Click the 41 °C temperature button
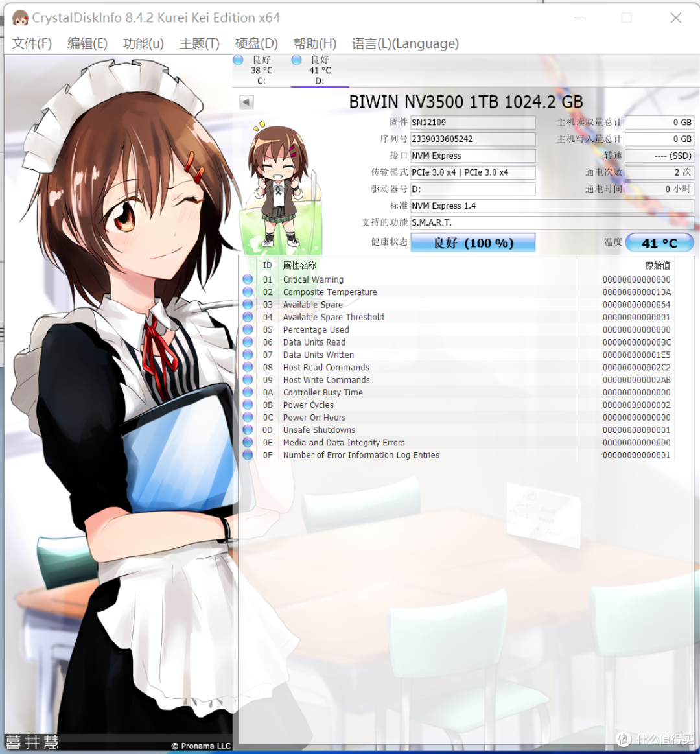 point(659,243)
